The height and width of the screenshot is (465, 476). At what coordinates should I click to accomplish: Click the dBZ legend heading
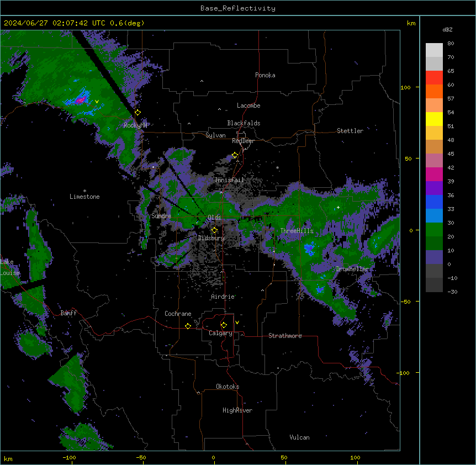point(447,29)
